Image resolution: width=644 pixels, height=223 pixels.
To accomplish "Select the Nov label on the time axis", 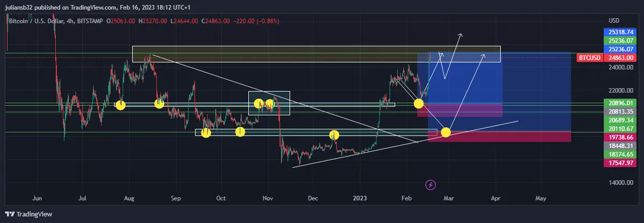I will point(268,198).
